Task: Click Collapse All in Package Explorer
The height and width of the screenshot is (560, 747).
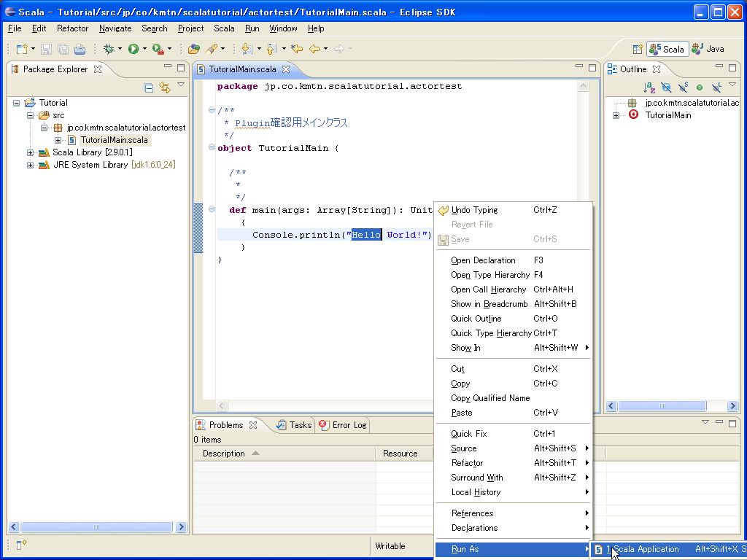Action: click(149, 87)
